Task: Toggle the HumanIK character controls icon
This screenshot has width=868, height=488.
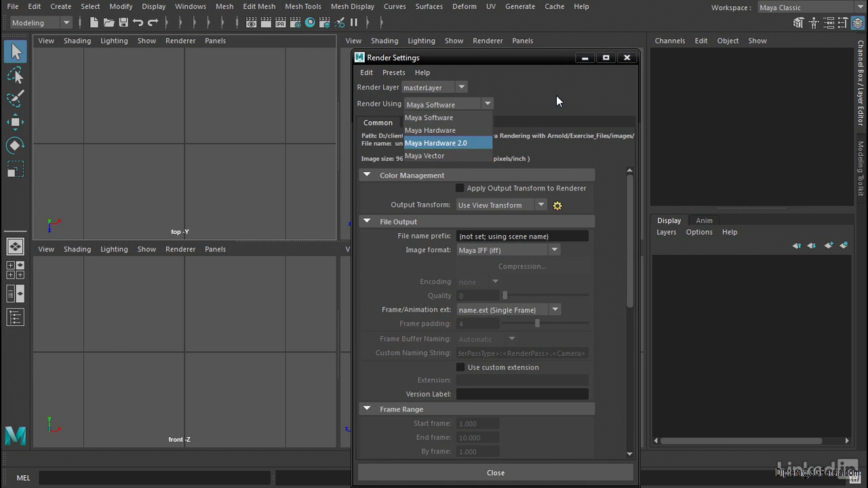Action: click(814, 22)
